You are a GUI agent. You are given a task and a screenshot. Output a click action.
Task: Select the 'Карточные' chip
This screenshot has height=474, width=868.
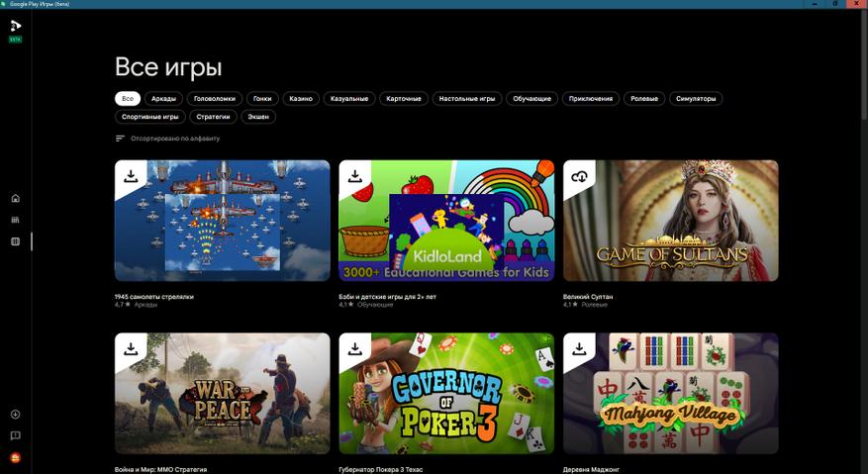click(x=404, y=99)
